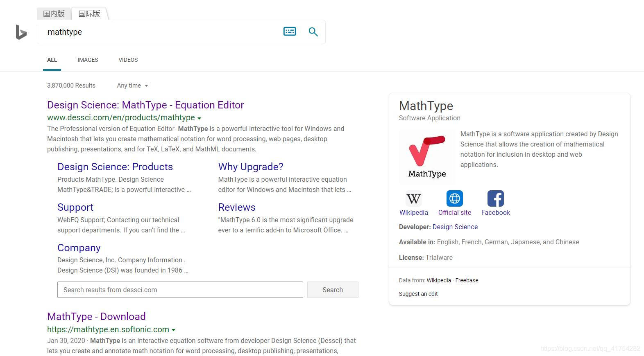Click the Available in languages line
Viewport: 644px width, 356px height.
coord(489,242)
